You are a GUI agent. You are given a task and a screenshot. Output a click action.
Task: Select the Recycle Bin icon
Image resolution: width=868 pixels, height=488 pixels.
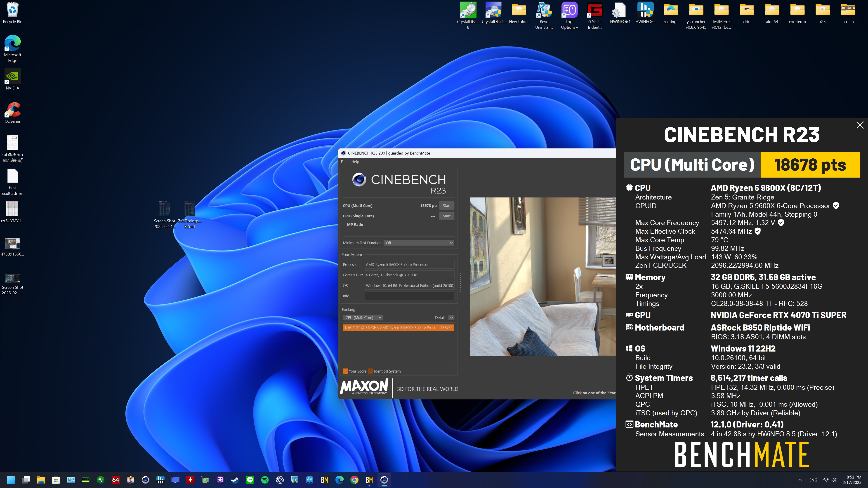(x=12, y=13)
